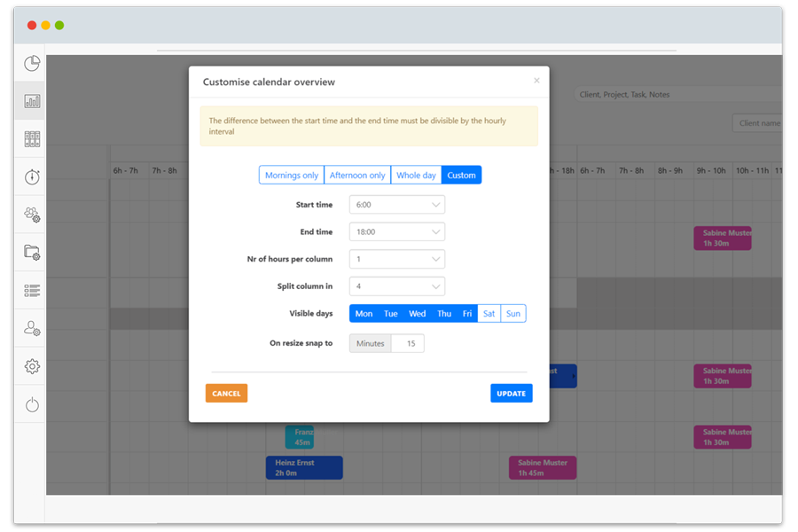
Task: Open the Split column in dropdown
Action: 396,286
